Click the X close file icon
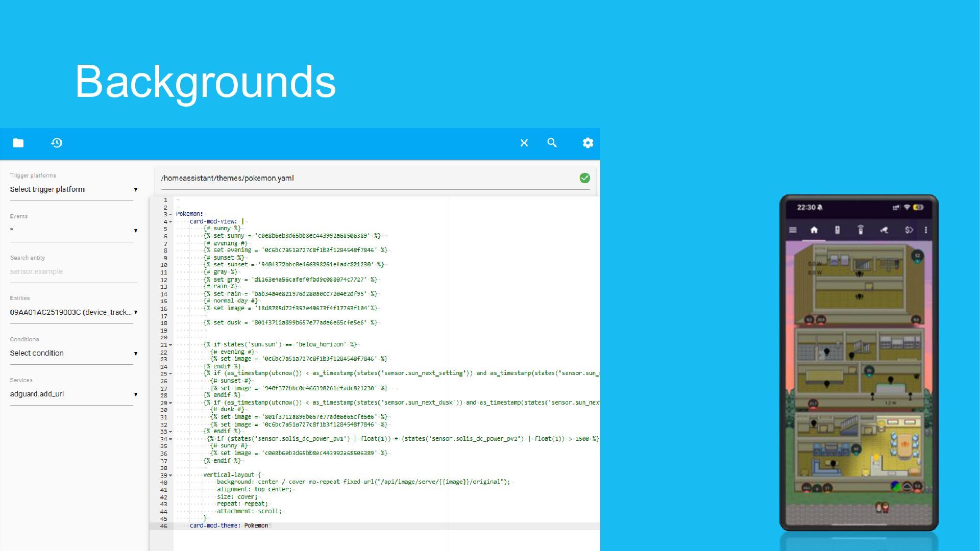 [x=524, y=143]
